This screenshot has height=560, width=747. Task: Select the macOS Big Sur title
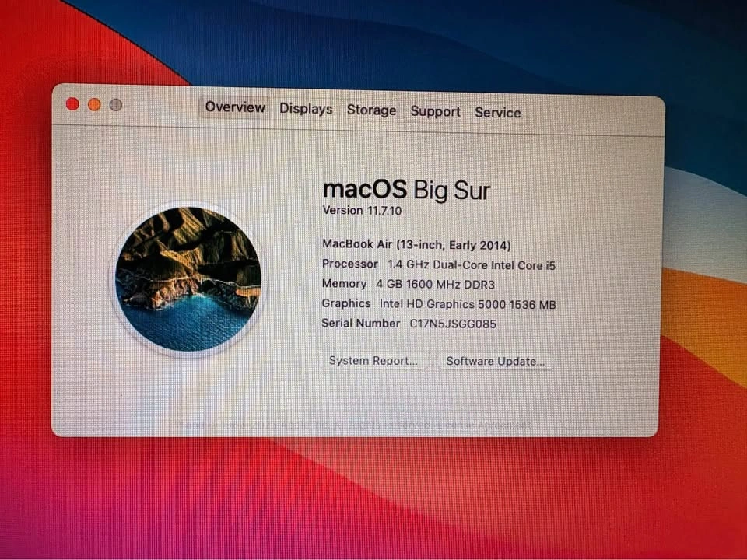coord(406,190)
